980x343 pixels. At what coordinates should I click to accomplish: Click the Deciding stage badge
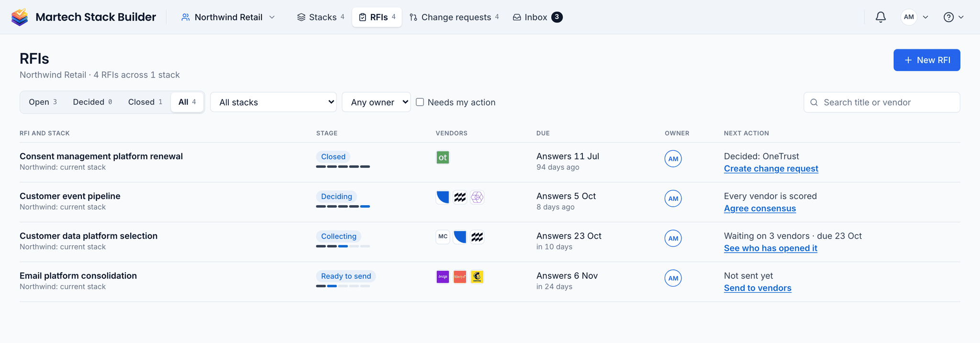click(x=336, y=196)
